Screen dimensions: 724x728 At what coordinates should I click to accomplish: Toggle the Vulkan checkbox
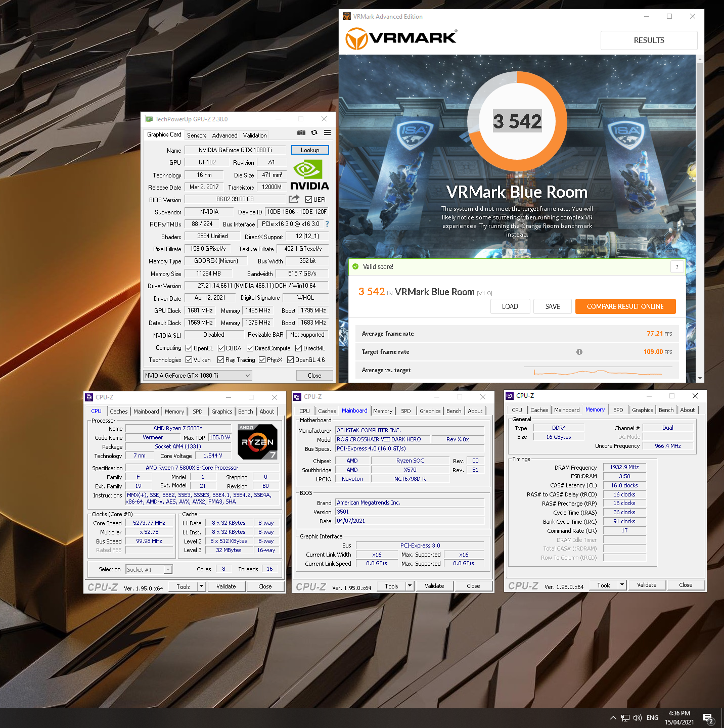coord(189,360)
